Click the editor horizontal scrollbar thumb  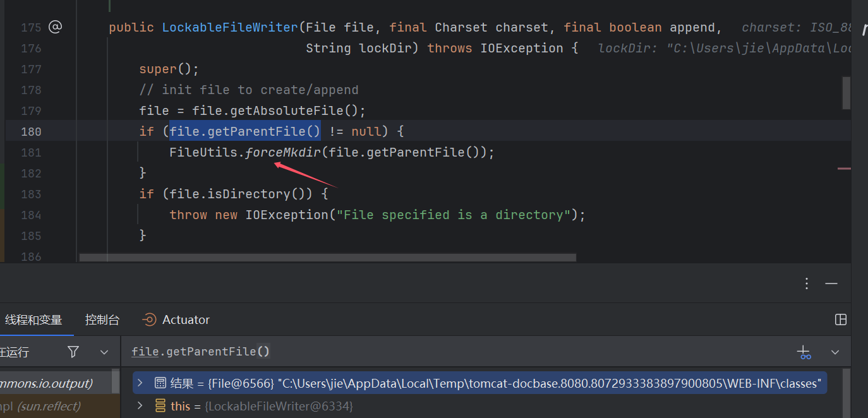pos(327,258)
